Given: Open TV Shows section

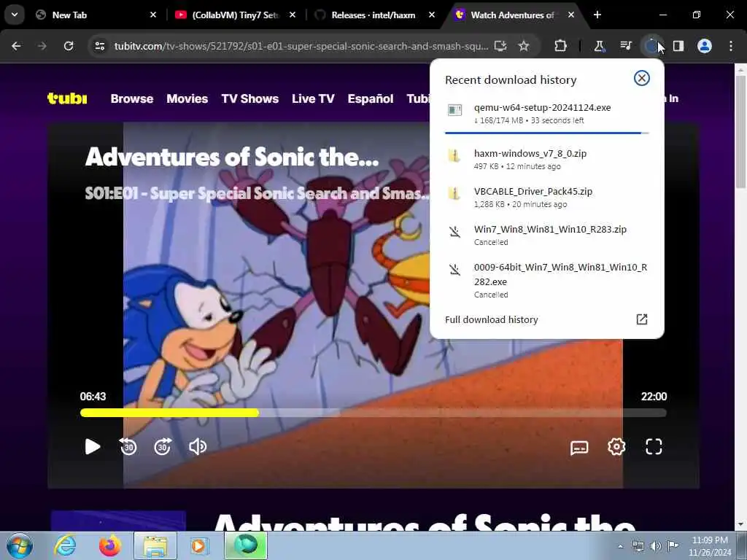Looking at the screenshot, I should pos(250,98).
